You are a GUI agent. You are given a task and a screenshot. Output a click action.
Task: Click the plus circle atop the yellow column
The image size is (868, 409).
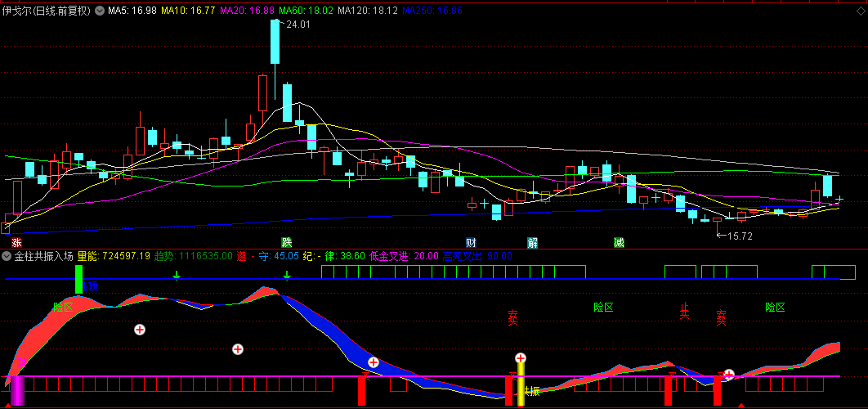[x=521, y=358]
